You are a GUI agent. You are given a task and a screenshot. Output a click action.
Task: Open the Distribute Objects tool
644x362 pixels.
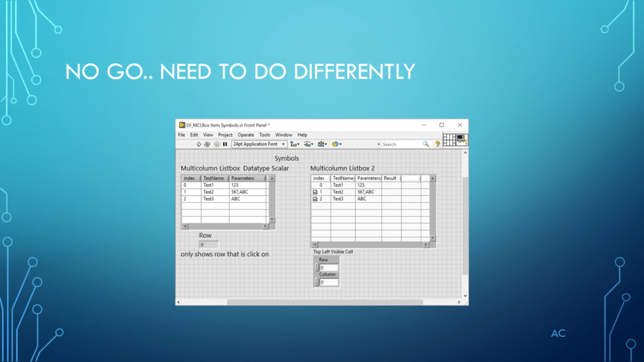308,144
